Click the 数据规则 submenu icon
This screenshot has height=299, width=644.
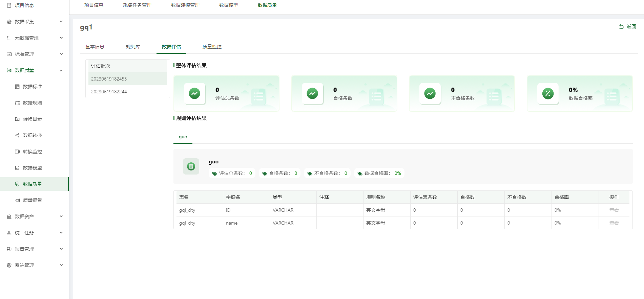point(17,103)
